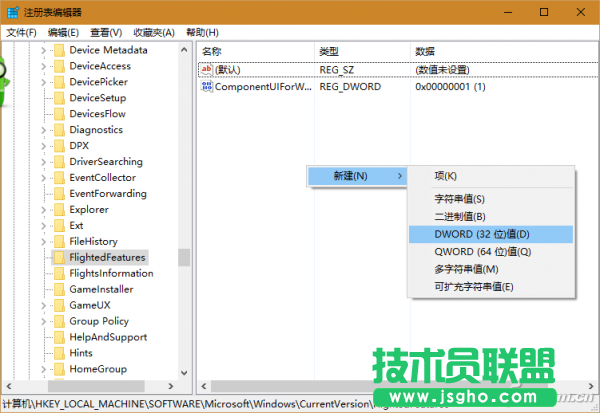Choose 字符串值(S) in the submenu

click(x=491, y=199)
